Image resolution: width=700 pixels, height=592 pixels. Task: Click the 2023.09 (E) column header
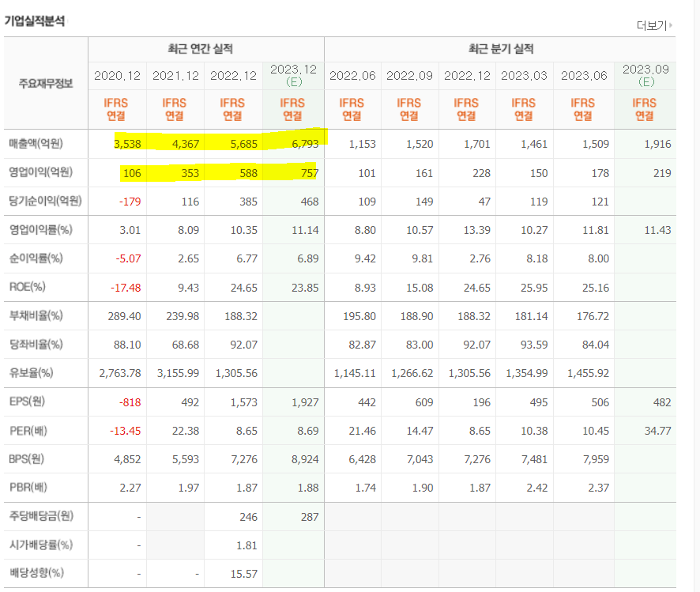(645, 75)
